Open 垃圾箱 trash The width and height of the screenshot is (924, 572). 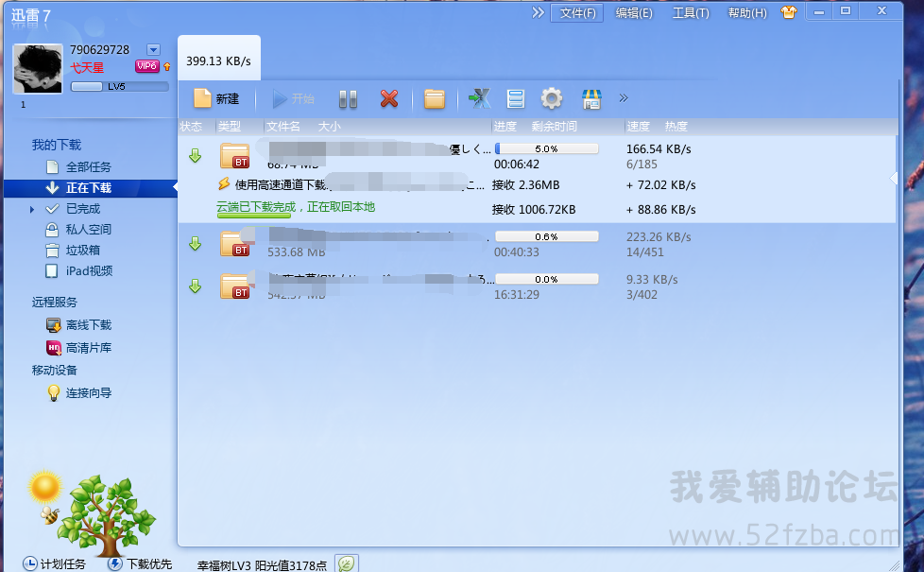point(82,250)
